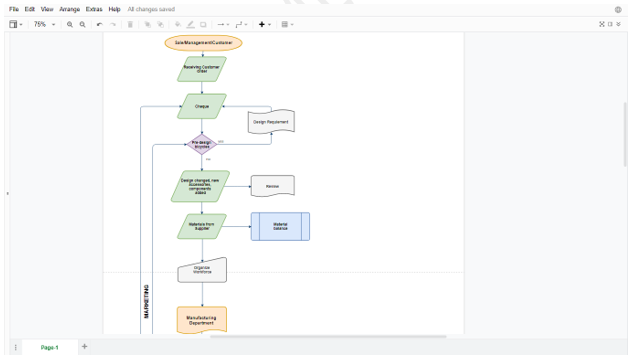640x360 pixels.
Task: Select the Review document shape
Action: coord(273,186)
